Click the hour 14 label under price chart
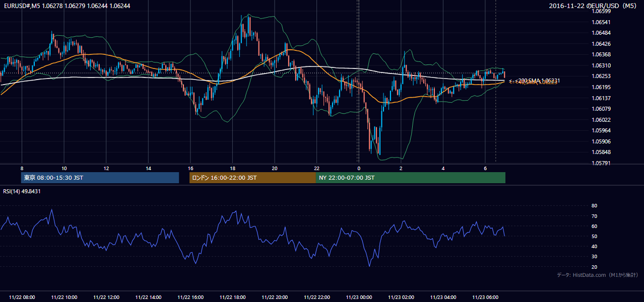 [x=148, y=168]
